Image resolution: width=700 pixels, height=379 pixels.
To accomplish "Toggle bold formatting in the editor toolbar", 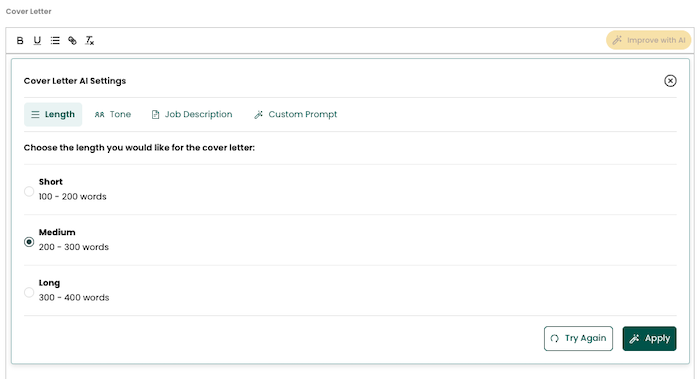I will tap(20, 41).
